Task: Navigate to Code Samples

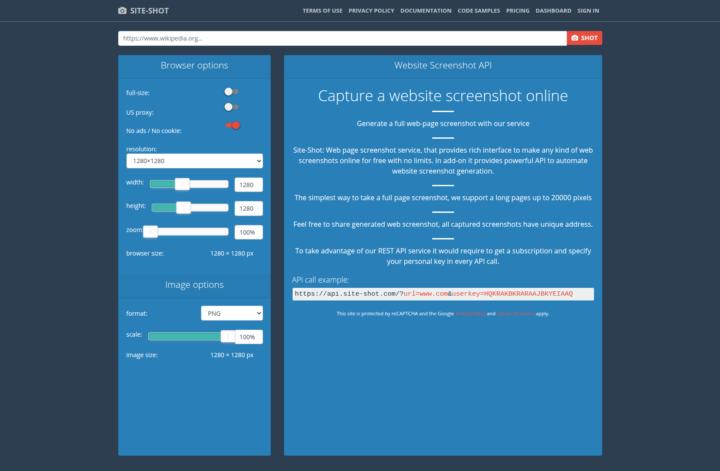Action: click(x=479, y=11)
